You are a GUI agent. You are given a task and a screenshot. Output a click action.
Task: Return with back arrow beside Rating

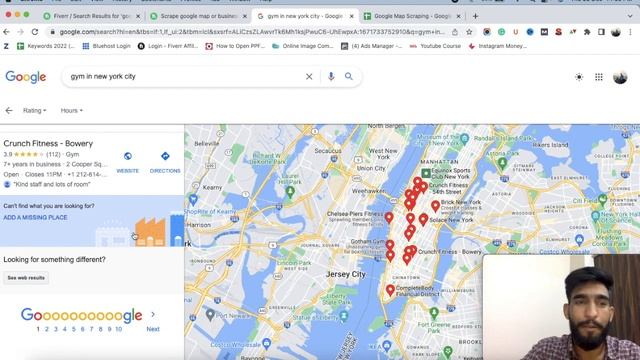tap(9, 110)
